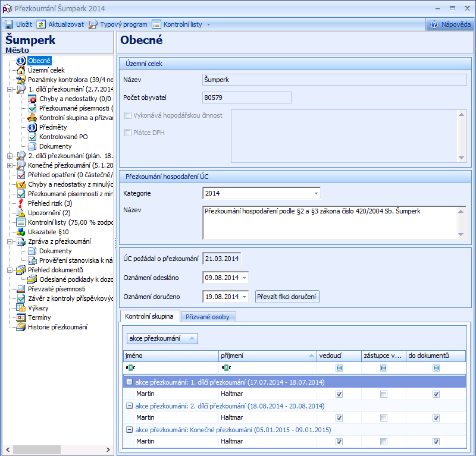Click the Přehled rizik exclamation icon
The width and height of the screenshot is (476, 456).
[21, 203]
